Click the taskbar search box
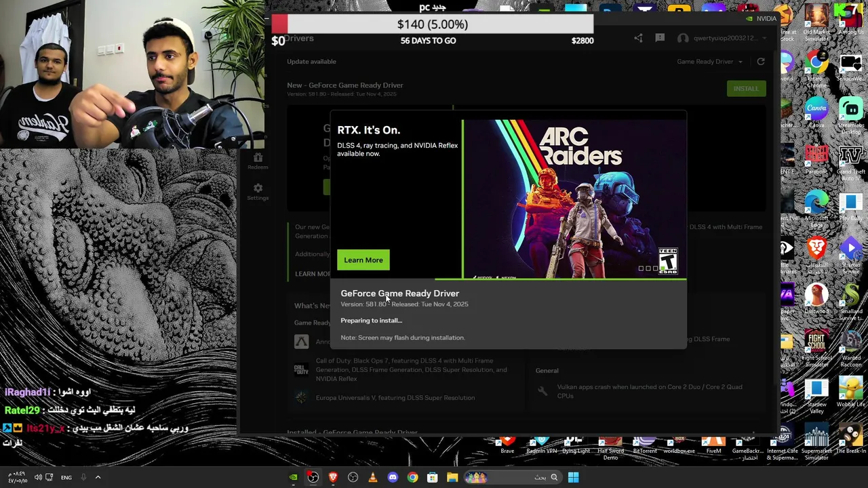This screenshot has height=488, width=868. (513, 477)
